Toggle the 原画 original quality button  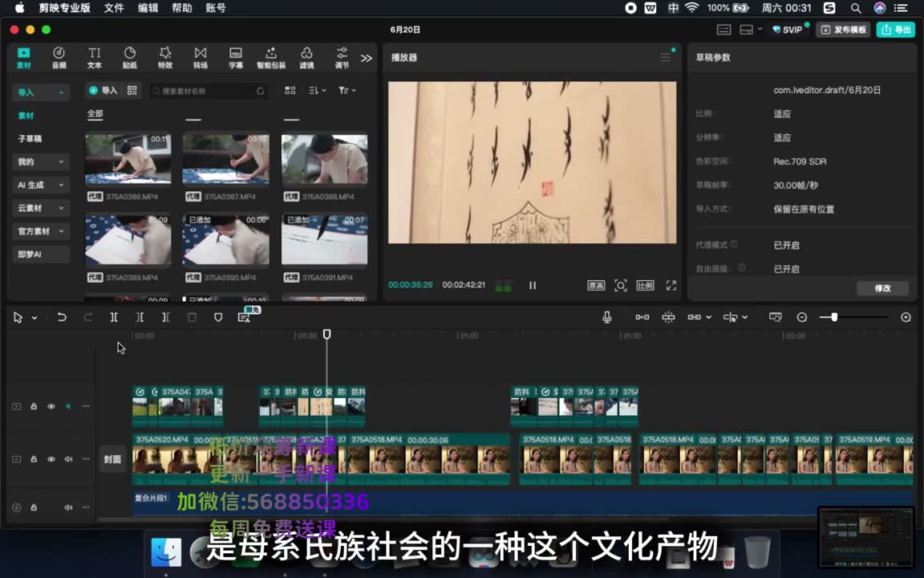tap(596, 286)
